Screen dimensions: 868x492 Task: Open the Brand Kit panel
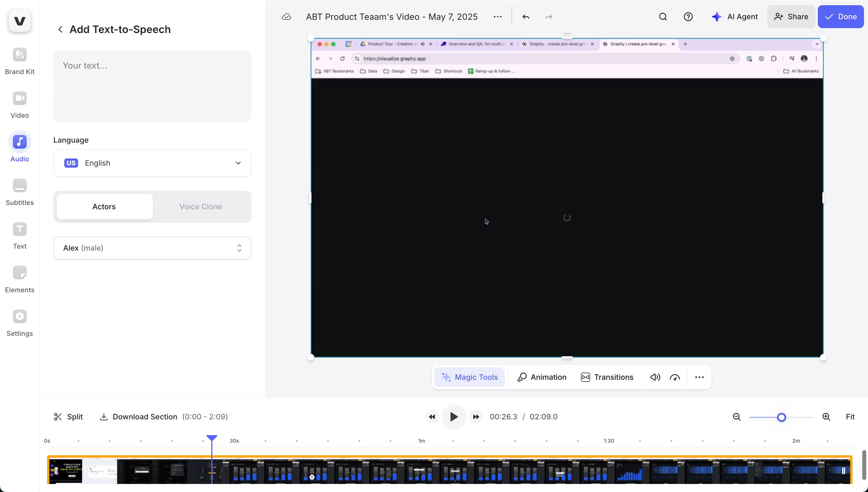click(20, 61)
